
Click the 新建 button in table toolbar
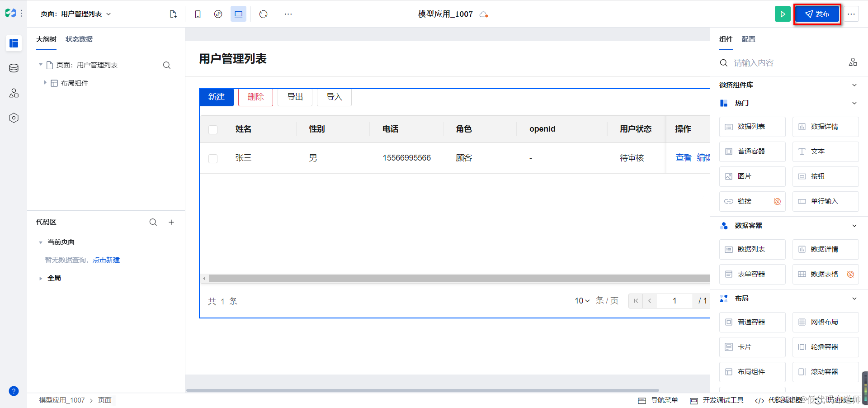(x=217, y=97)
